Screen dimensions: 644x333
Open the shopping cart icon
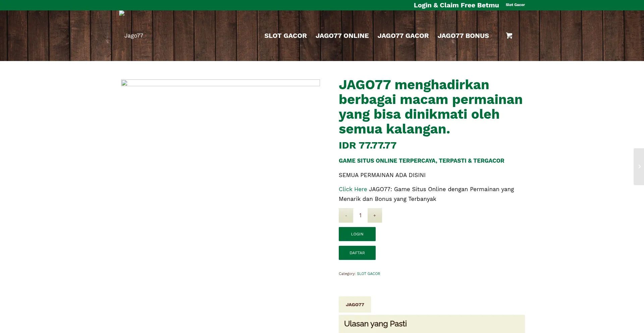click(509, 36)
